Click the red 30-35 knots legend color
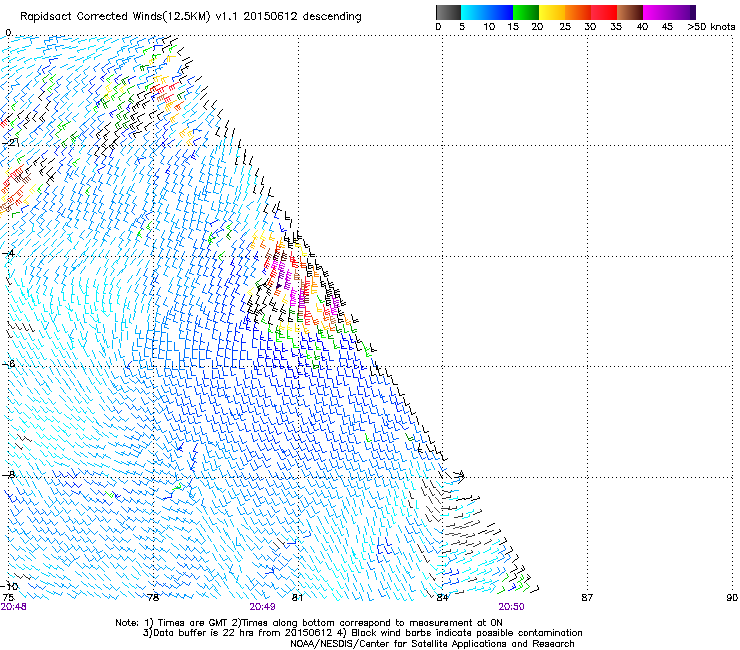740x650 pixels. pyautogui.click(x=604, y=12)
